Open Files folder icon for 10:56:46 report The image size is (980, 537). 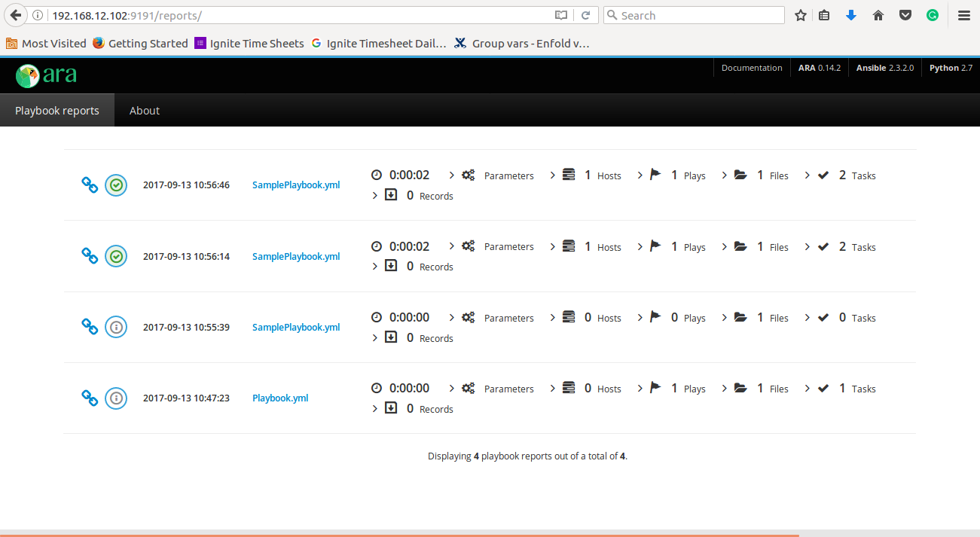740,175
